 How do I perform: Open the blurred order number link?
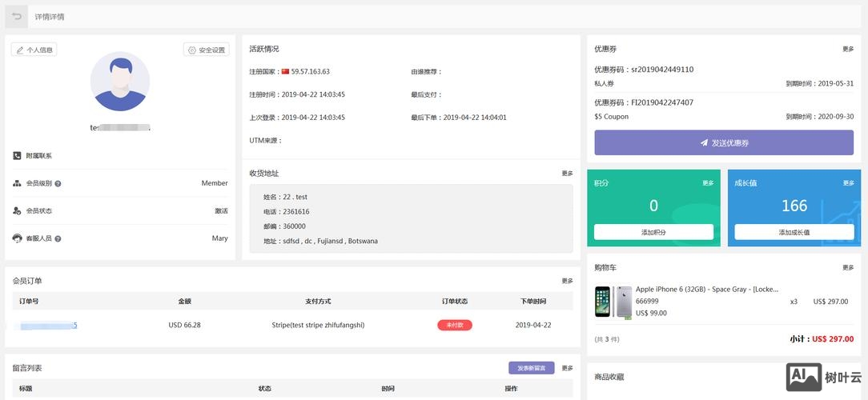pyautogui.click(x=49, y=326)
